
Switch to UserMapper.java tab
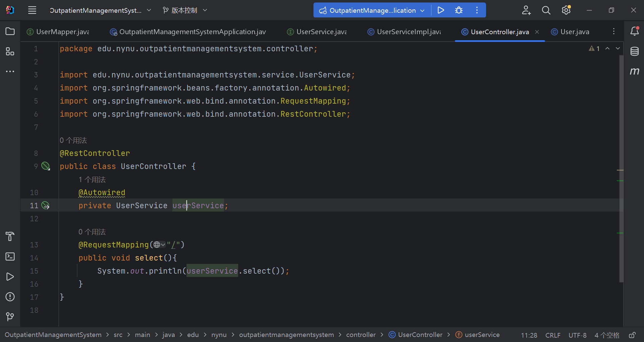click(x=58, y=32)
